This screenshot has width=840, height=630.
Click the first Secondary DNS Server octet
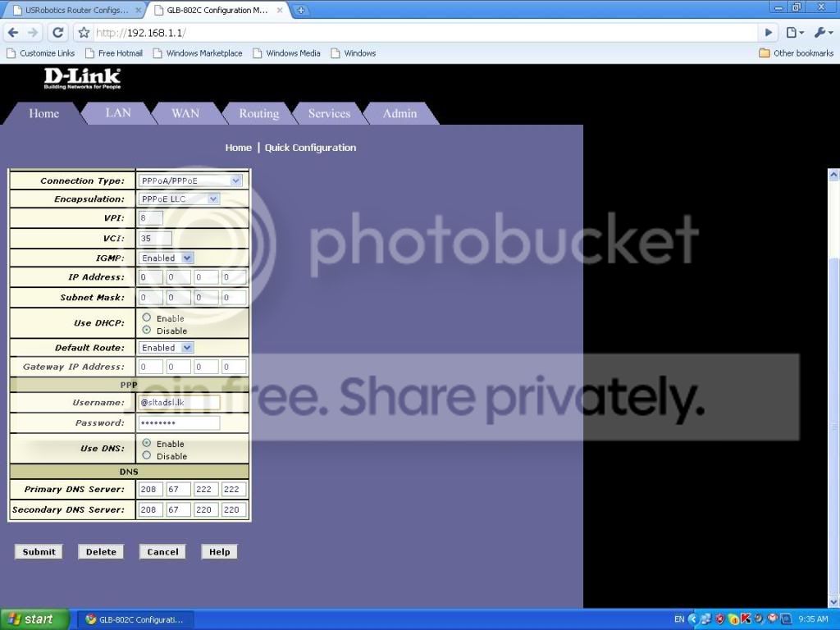click(x=151, y=509)
